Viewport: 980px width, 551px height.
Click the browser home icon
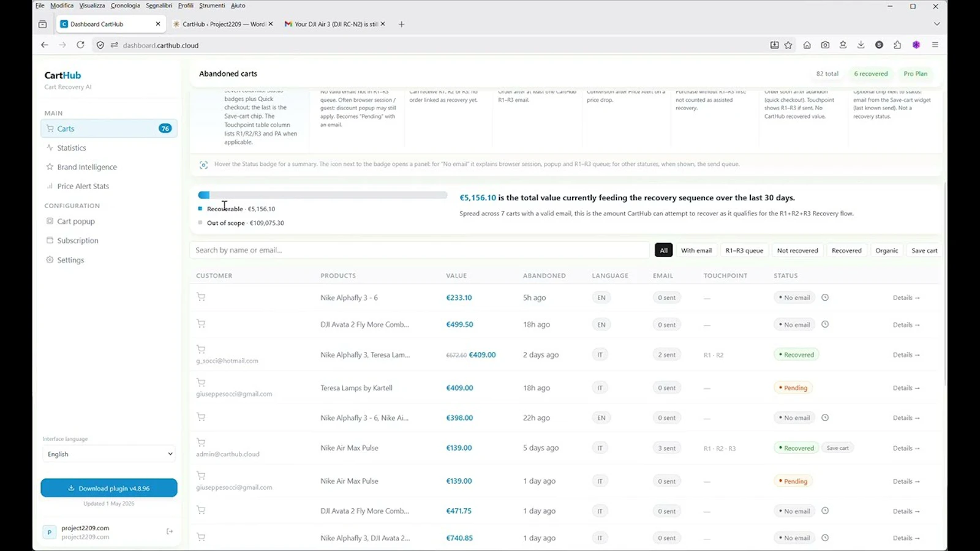pos(807,45)
